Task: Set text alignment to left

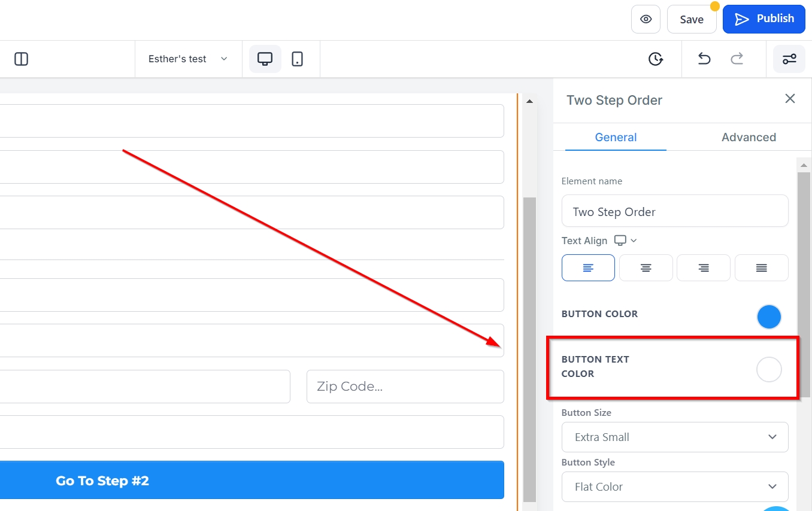Action: 588,268
